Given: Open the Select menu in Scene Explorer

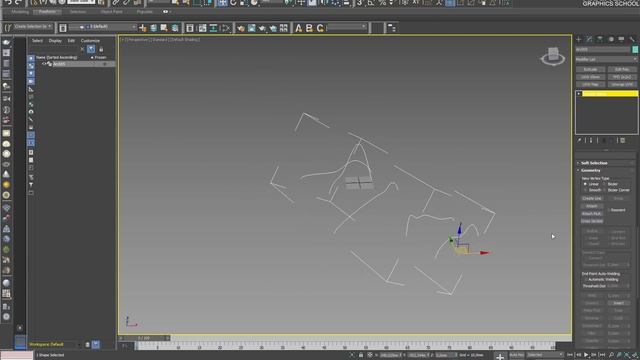Looking at the screenshot, I should [37, 41].
